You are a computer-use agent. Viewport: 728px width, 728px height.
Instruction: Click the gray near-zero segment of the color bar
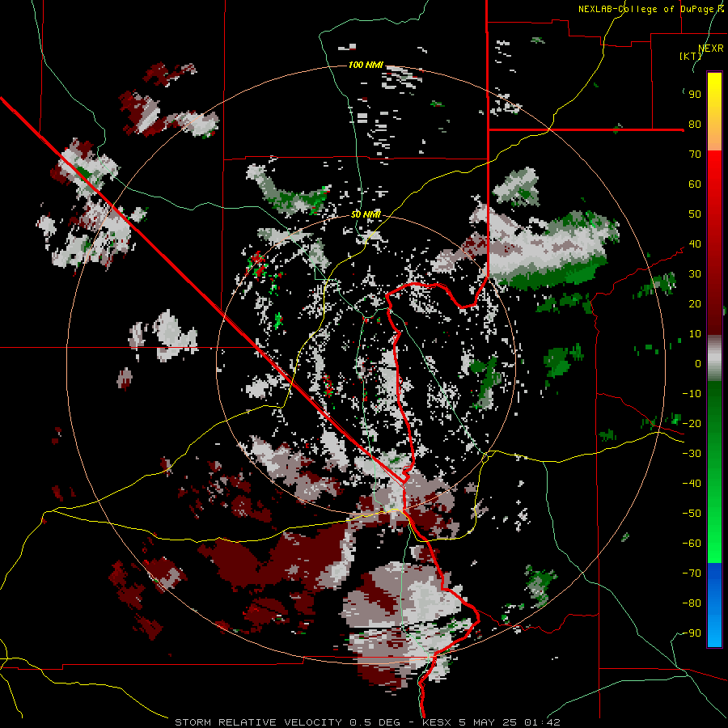tap(714, 358)
